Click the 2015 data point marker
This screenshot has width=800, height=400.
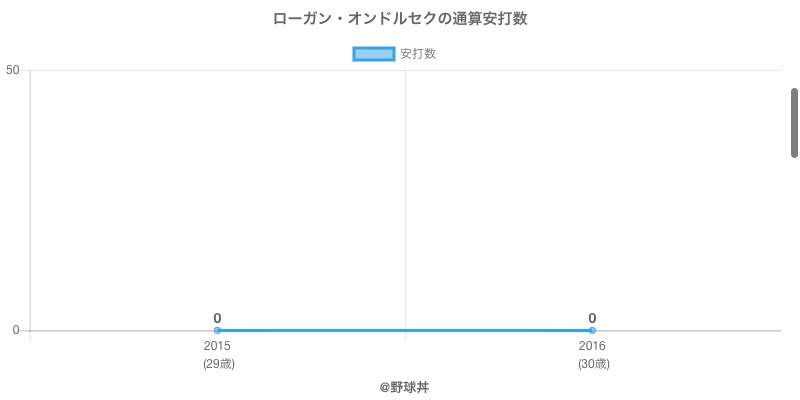[x=217, y=330]
